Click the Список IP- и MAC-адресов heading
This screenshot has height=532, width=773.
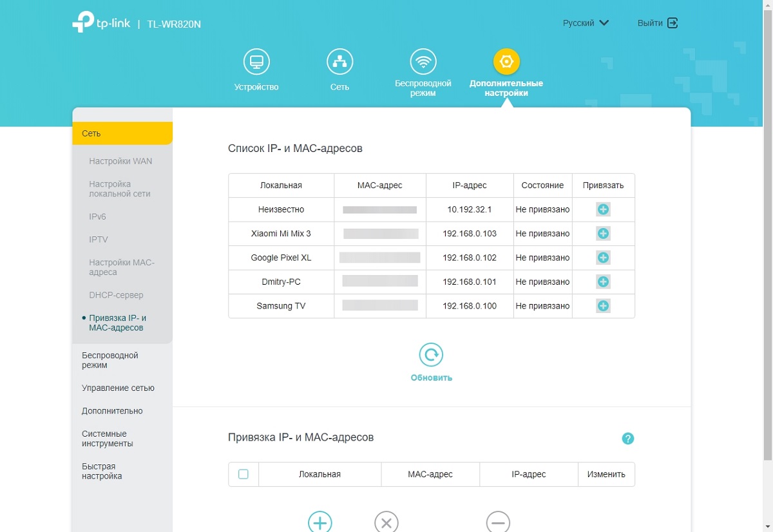295,148
